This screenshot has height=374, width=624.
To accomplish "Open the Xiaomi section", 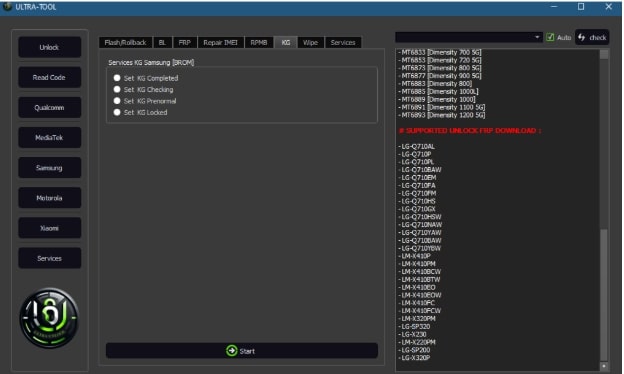I will [x=49, y=228].
